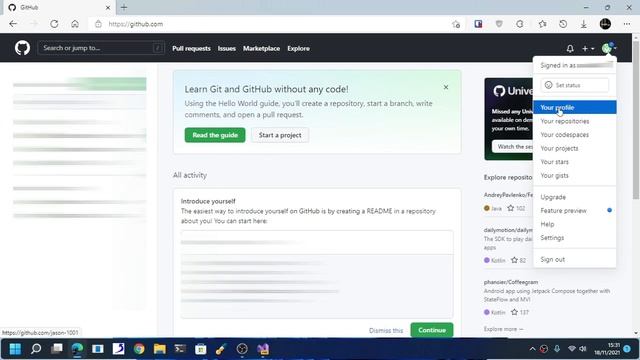Click the Dismiss this link
The image size is (640, 360).
click(x=386, y=330)
